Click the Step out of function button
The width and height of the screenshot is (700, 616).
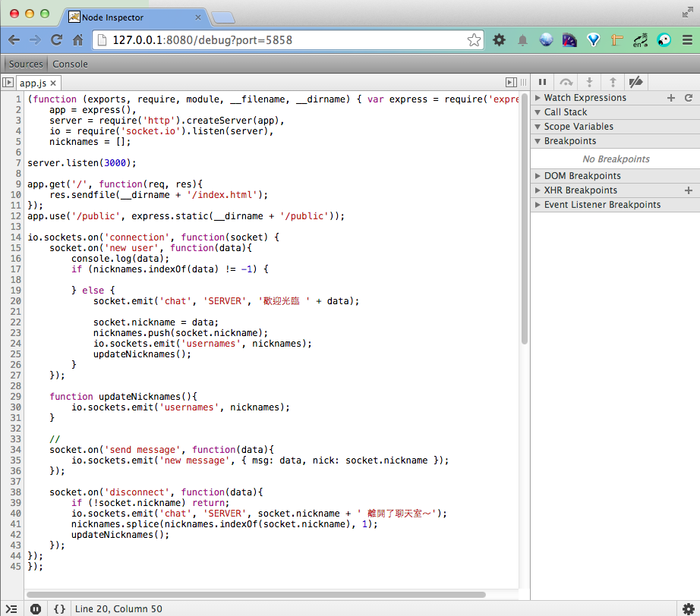(x=613, y=82)
